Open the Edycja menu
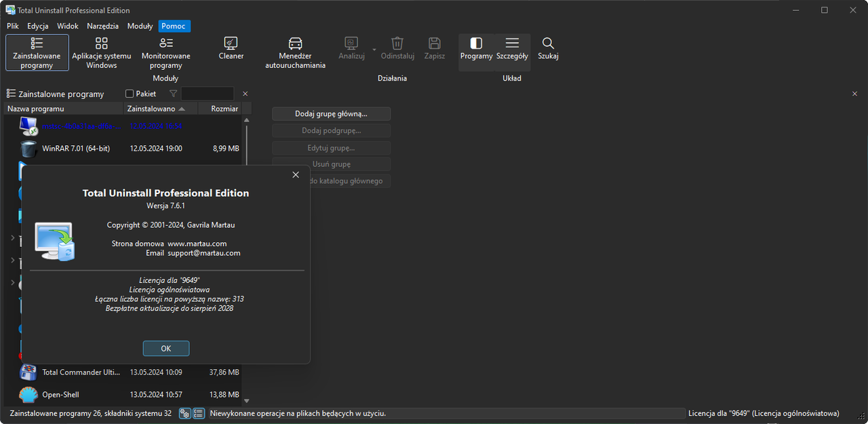868x424 pixels. pyautogui.click(x=38, y=26)
